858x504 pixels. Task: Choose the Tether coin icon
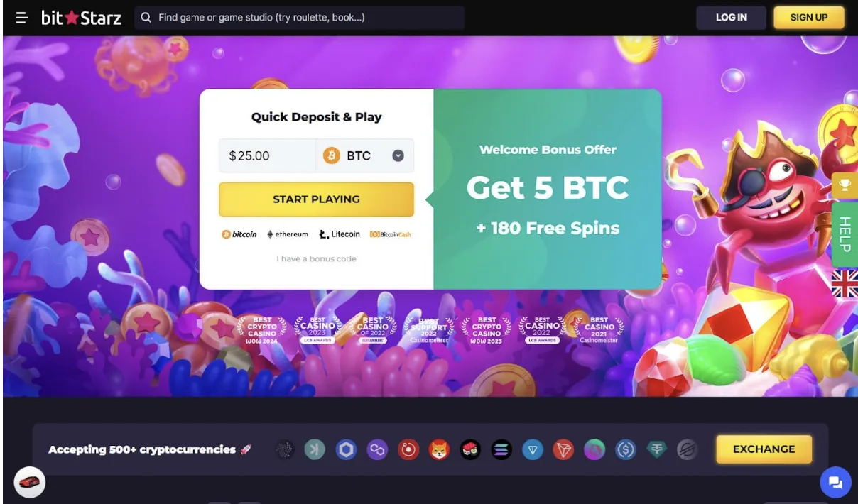coord(657,449)
